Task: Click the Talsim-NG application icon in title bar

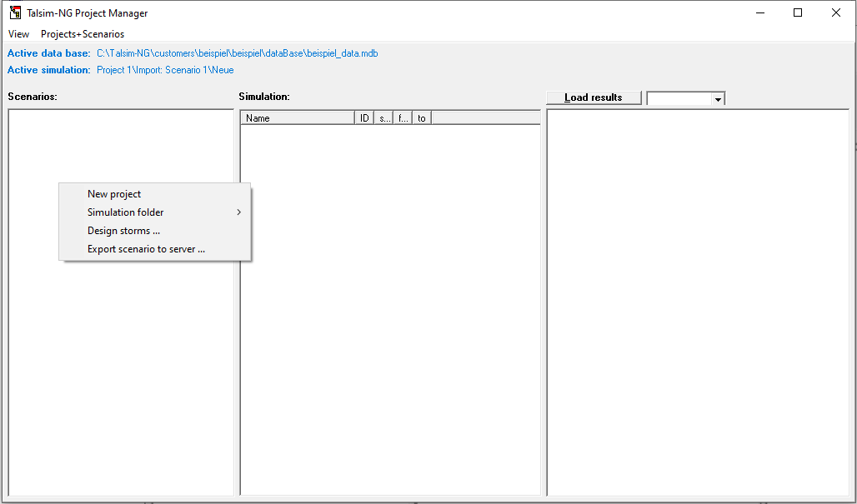Action: (15, 13)
